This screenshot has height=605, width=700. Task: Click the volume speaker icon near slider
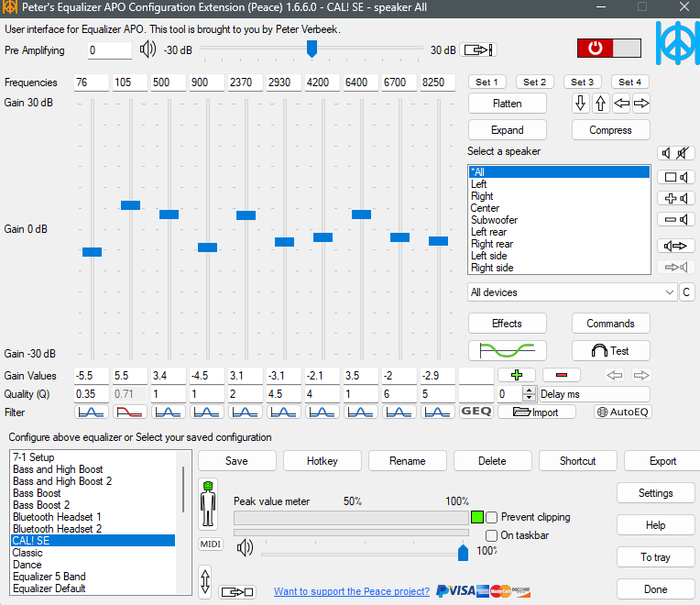[245, 547]
